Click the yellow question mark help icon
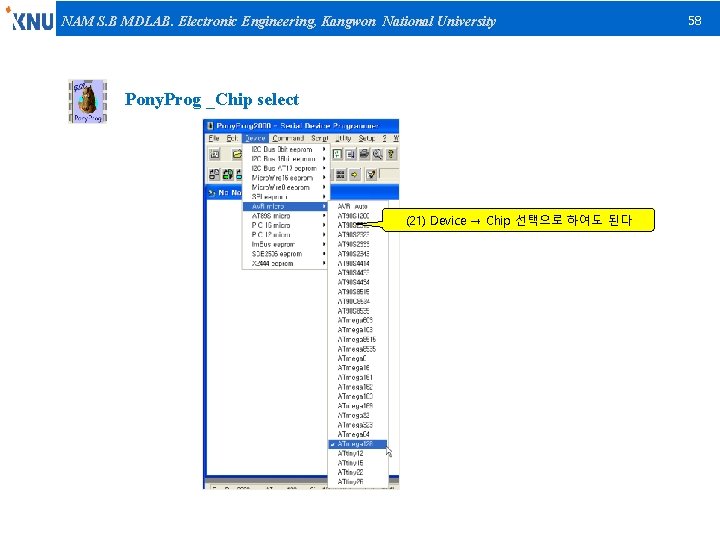720x540 pixels. [391, 154]
